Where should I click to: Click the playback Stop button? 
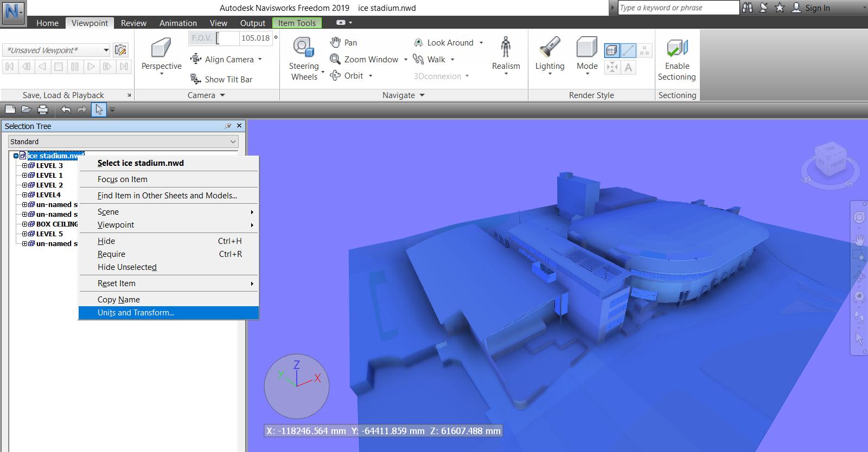[x=59, y=67]
